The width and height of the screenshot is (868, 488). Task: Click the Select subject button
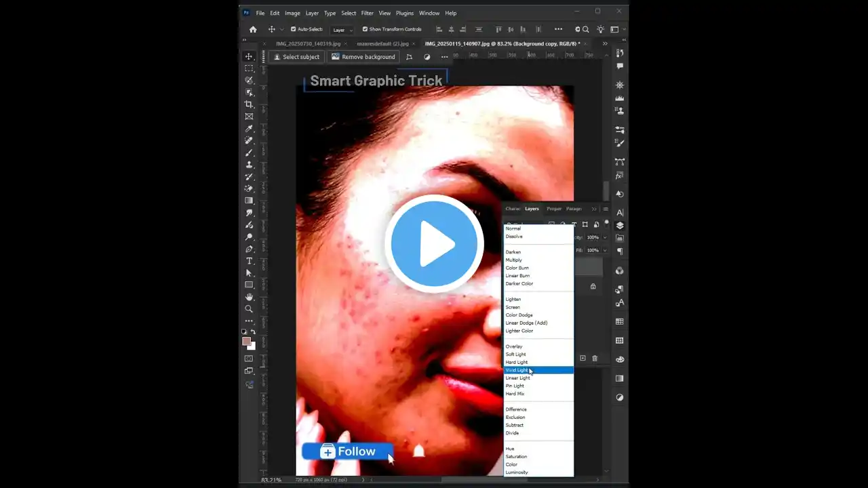[296, 57]
